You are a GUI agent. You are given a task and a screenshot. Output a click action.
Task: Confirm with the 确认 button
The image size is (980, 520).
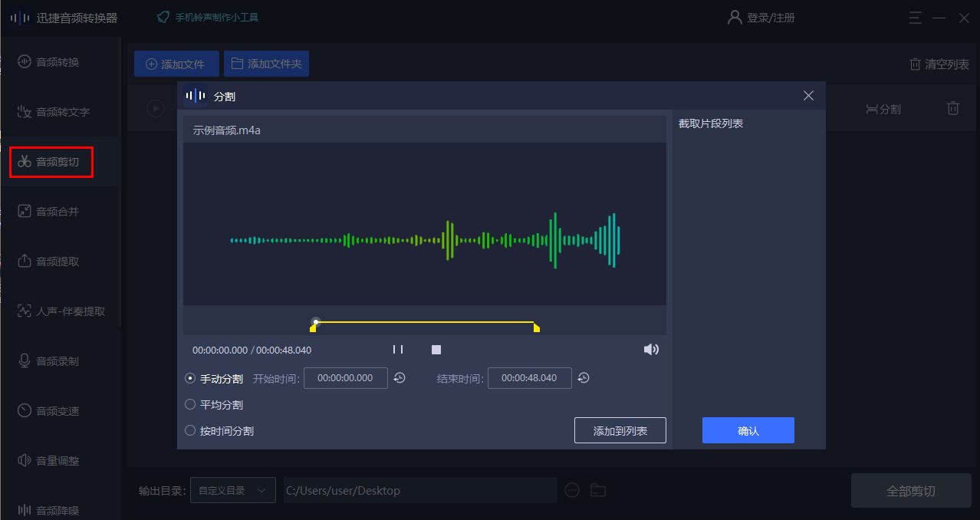click(x=748, y=431)
